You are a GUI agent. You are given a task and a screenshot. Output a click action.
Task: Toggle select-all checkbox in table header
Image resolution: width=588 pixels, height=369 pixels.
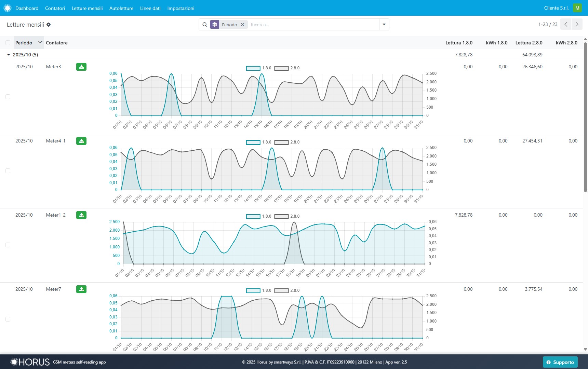pos(8,43)
